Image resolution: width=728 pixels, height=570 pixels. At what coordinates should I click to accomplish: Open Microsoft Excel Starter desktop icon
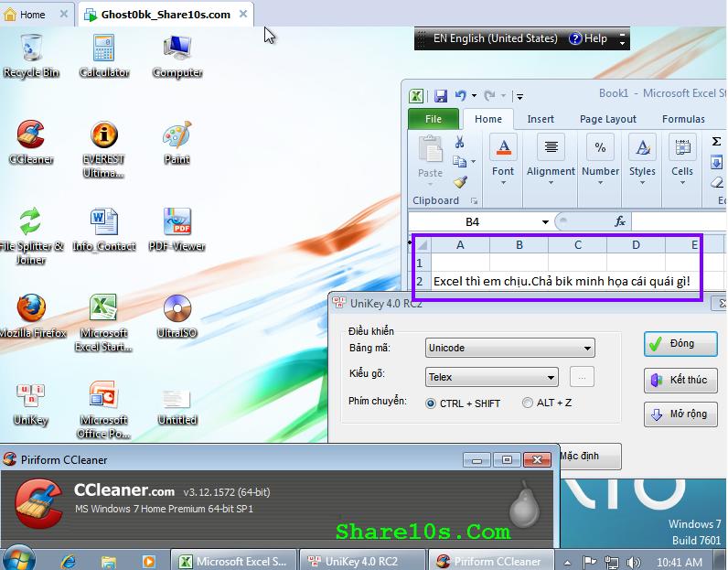pyautogui.click(x=104, y=322)
